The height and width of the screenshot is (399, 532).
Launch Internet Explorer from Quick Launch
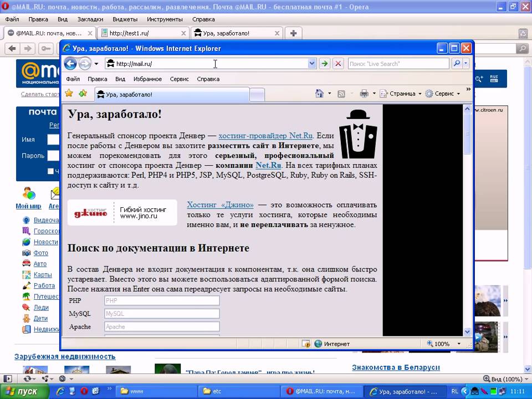click(x=60, y=391)
